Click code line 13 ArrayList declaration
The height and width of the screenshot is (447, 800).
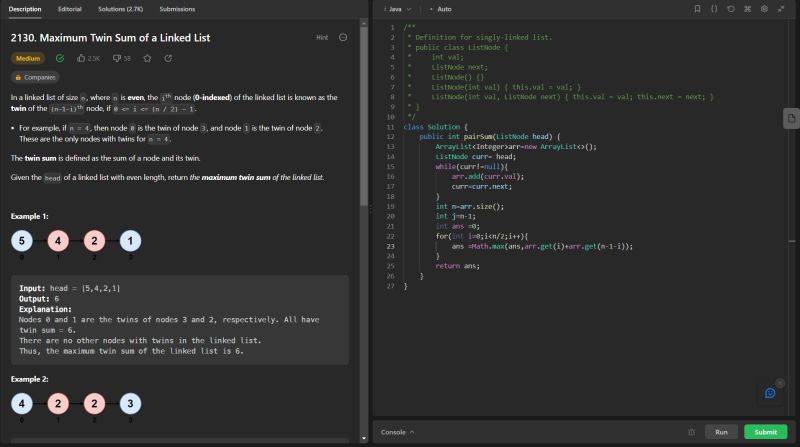pos(516,147)
